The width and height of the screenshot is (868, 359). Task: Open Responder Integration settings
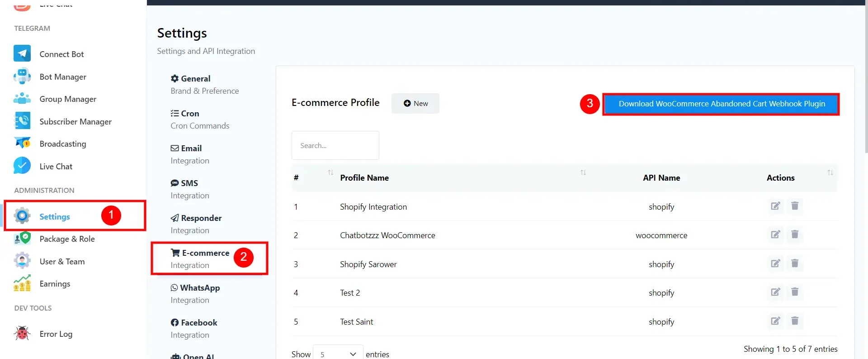(196, 224)
